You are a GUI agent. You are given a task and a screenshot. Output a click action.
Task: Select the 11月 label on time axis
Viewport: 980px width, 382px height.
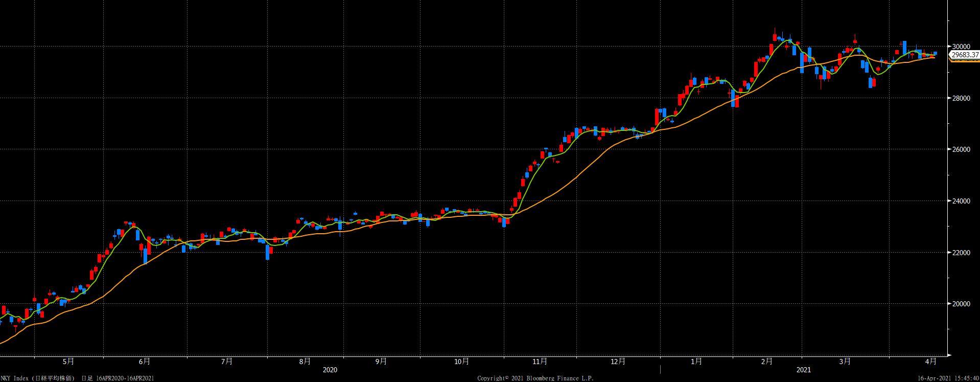pos(540,362)
